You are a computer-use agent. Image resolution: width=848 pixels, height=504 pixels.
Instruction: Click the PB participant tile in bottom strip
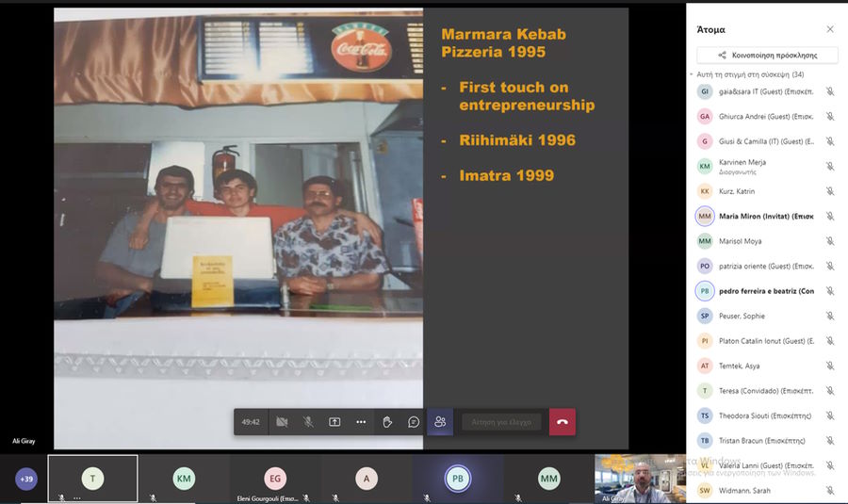tap(458, 479)
